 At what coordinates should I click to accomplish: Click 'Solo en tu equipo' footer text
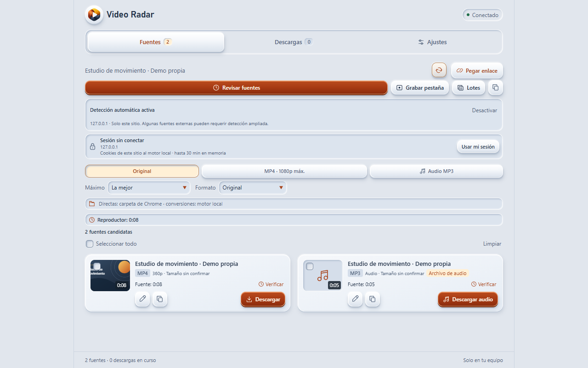point(483,360)
